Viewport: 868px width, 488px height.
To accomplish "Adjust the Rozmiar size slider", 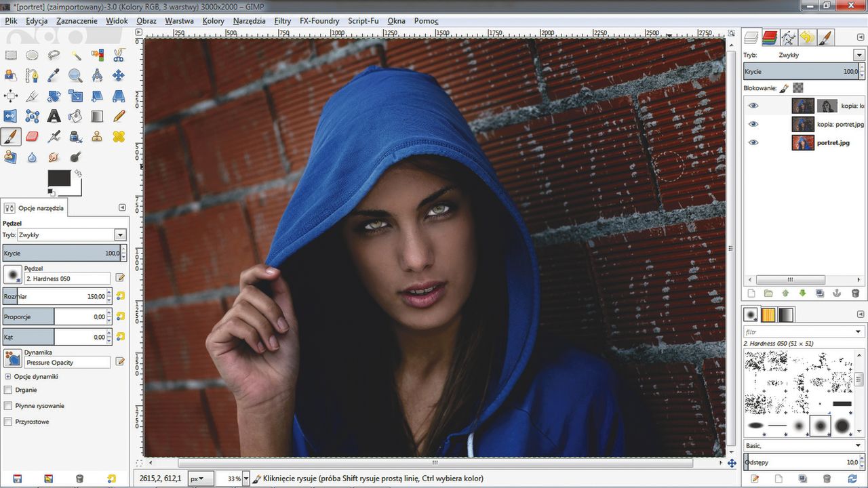I will point(56,296).
